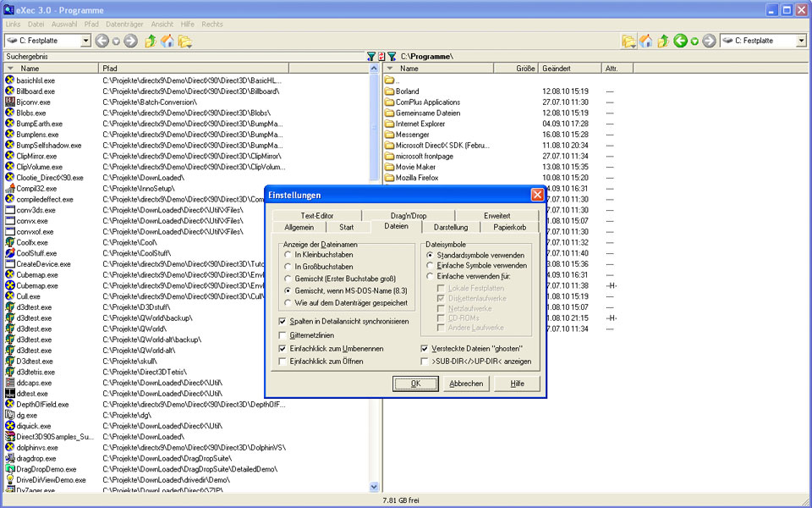The image size is (812, 508).
Task: Open the favorites folder icon in the right toolbar
Action: pos(628,41)
